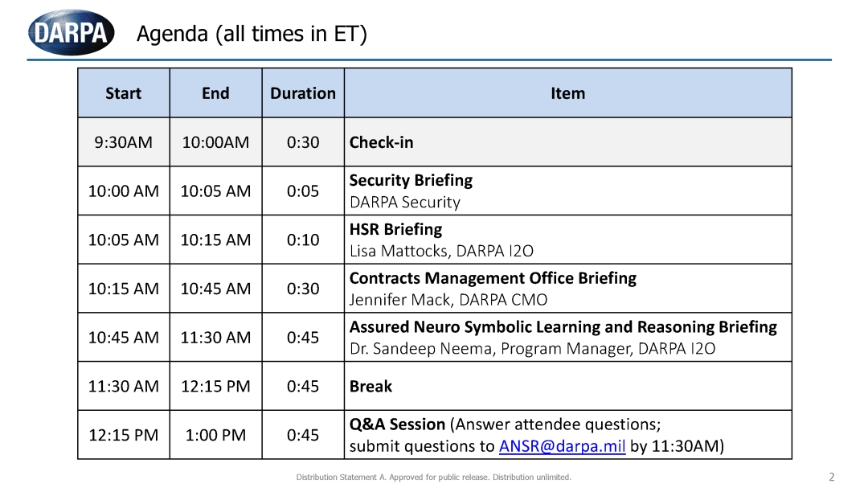Click the "Break" agenda item
Viewport: 868px width, 488px height.
point(371,387)
